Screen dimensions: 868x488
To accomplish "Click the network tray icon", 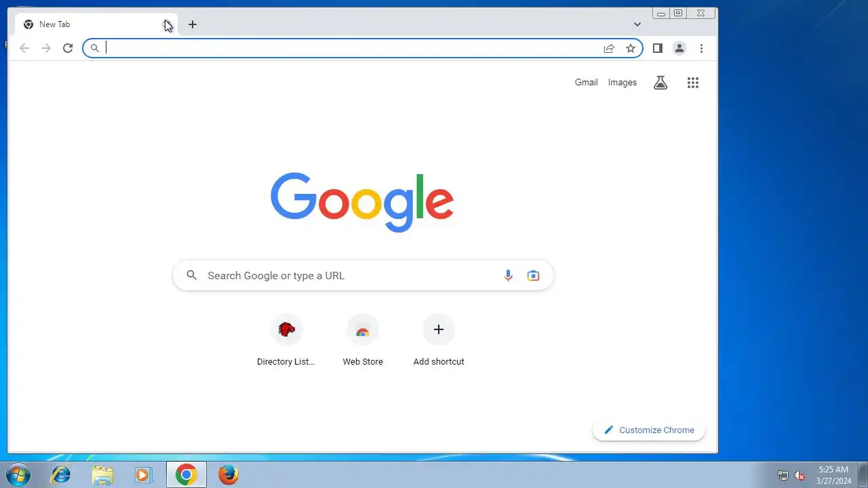I will pyautogui.click(x=783, y=475).
